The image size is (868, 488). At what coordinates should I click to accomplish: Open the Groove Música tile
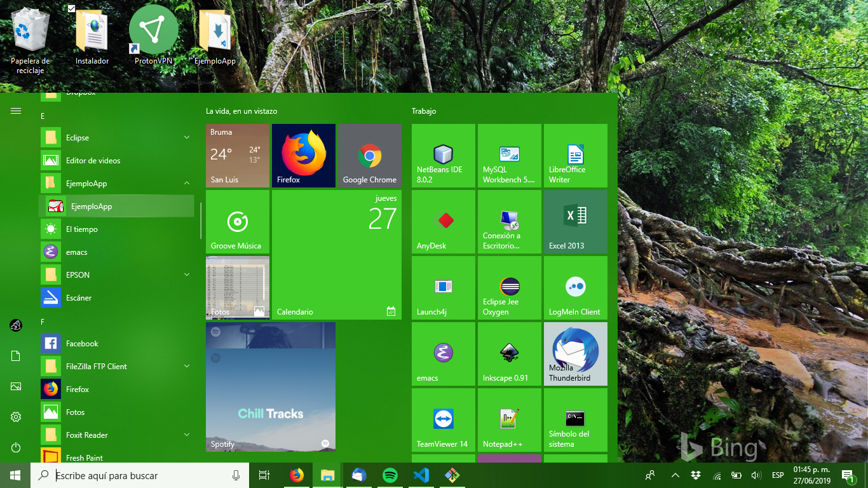click(x=238, y=222)
